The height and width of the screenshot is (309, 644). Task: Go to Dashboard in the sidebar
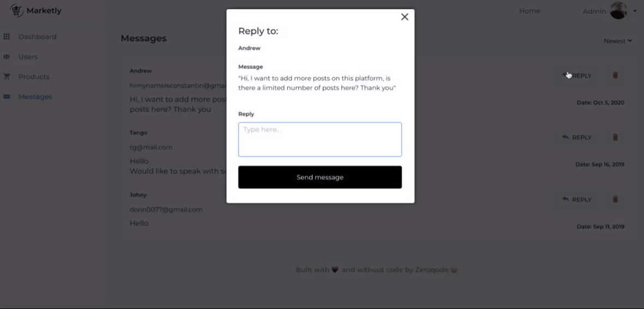pos(37,37)
